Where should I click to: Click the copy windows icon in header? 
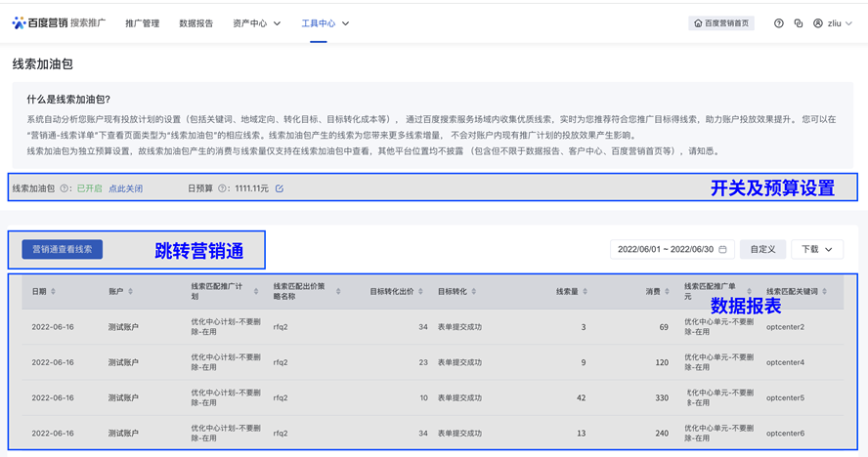[x=799, y=23]
